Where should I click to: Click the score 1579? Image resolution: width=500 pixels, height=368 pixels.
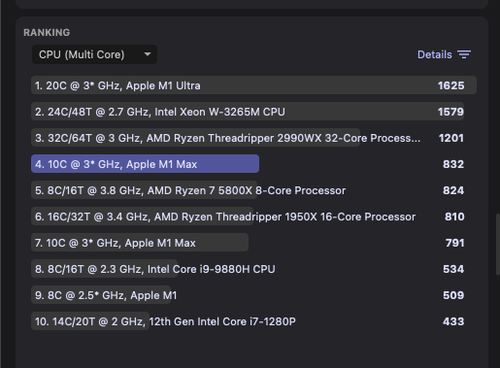click(x=451, y=112)
